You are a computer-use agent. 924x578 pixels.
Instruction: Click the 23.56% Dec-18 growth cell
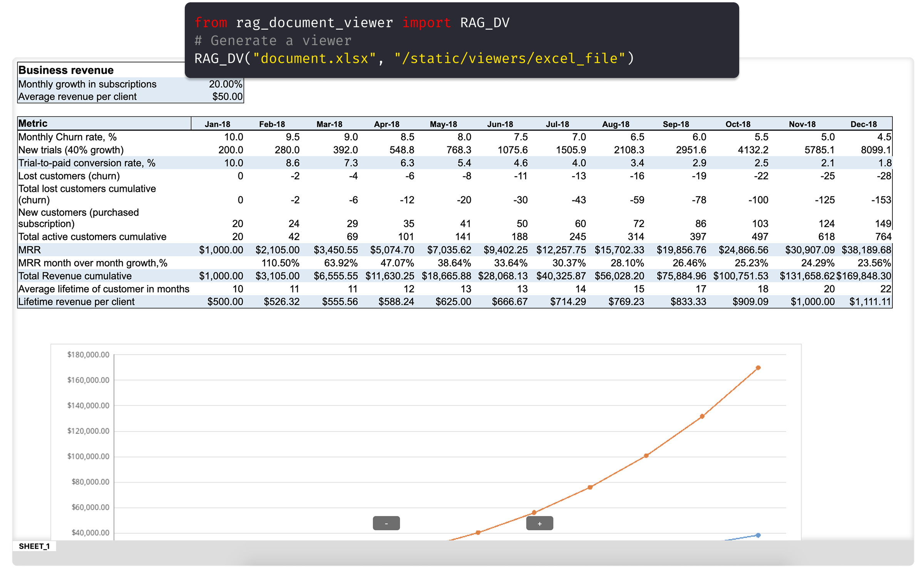874,263
